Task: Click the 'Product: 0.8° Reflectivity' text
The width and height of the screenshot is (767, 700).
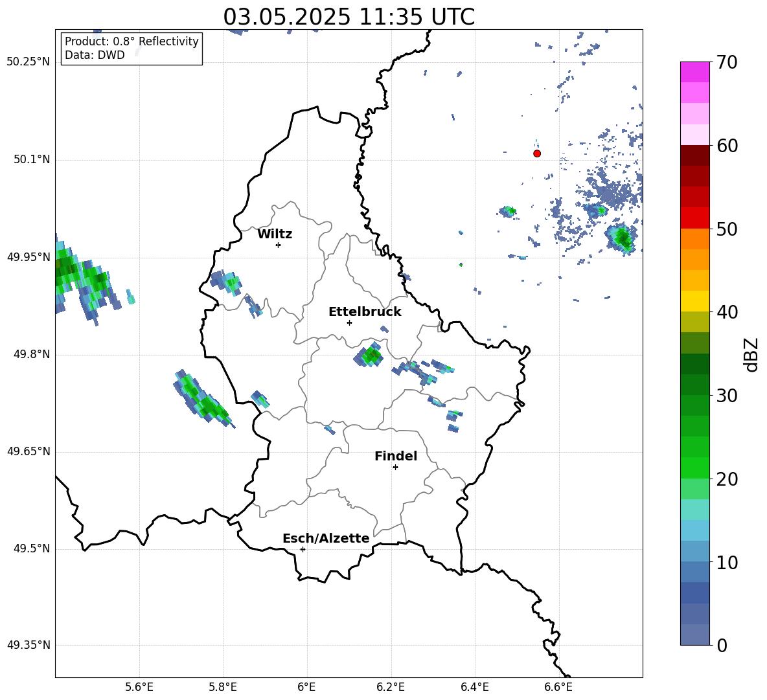Action: 132,41
